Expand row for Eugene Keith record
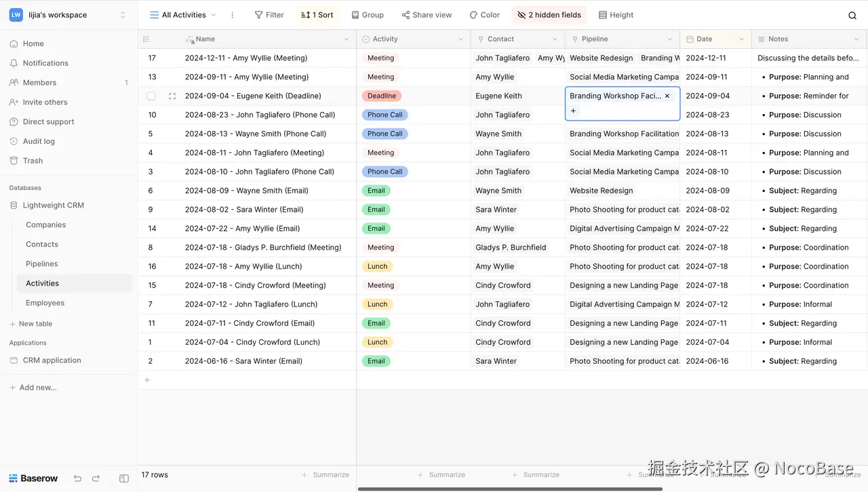 pos(172,96)
